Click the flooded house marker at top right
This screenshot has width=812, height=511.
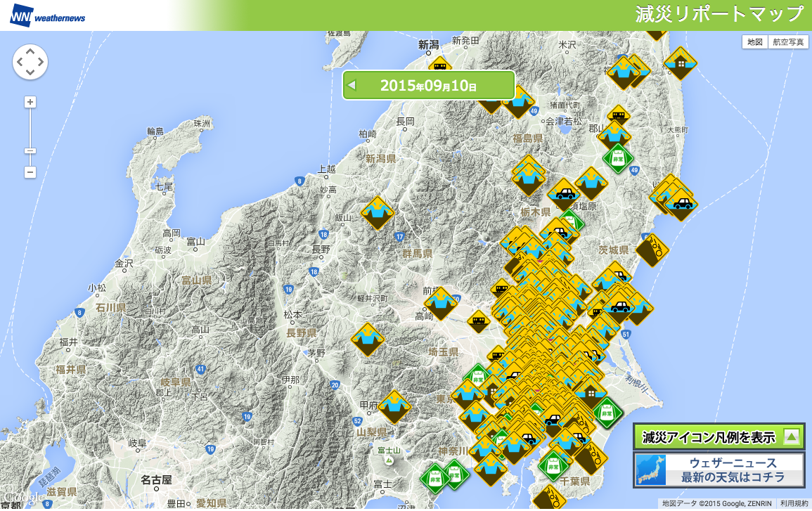click(x=681, y=63)
